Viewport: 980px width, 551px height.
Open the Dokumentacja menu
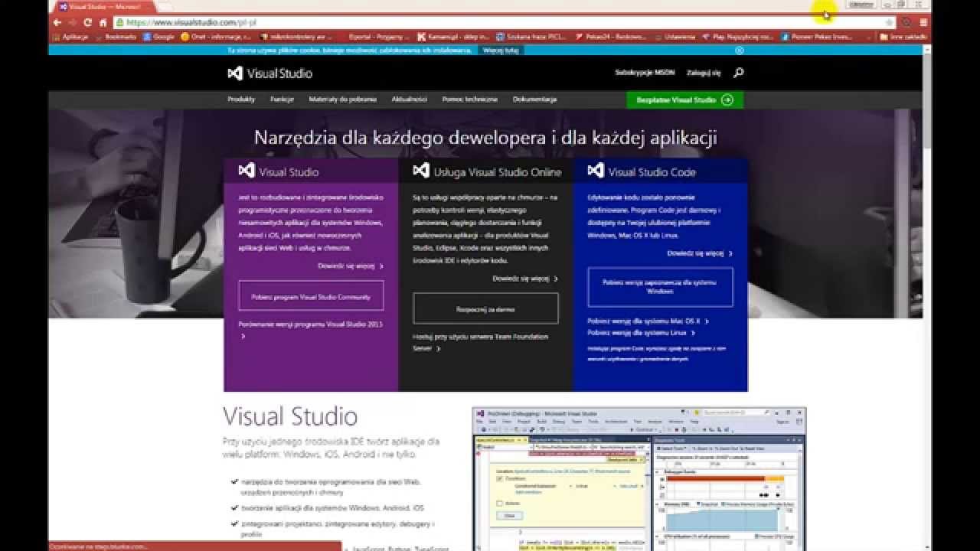(534, 99)
